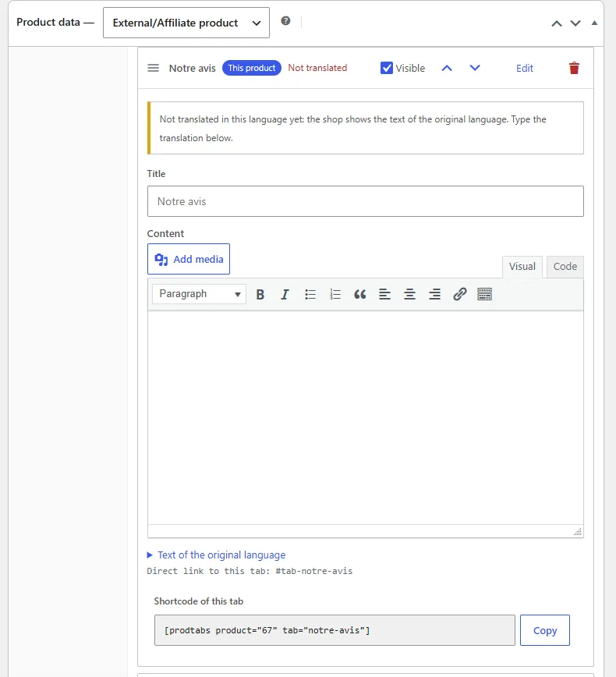Move the Notre avis tab down
The width and height of the screenshot is (616, 677).
coord(475,68)
